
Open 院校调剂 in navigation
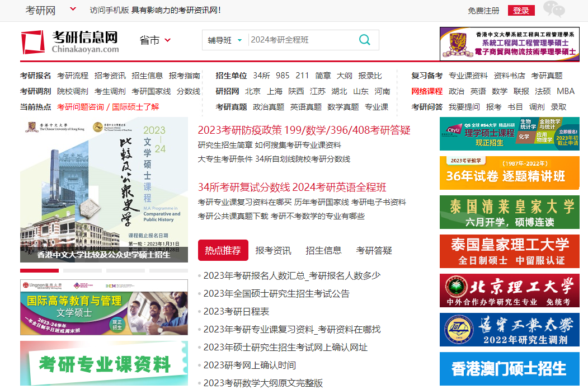[73, 91]
